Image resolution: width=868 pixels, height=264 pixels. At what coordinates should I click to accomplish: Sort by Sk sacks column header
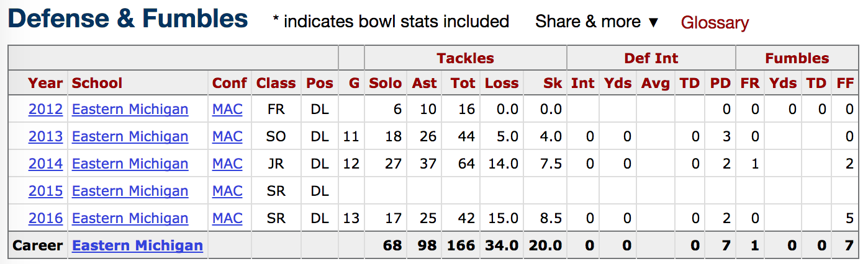click(x=553, y=83)
